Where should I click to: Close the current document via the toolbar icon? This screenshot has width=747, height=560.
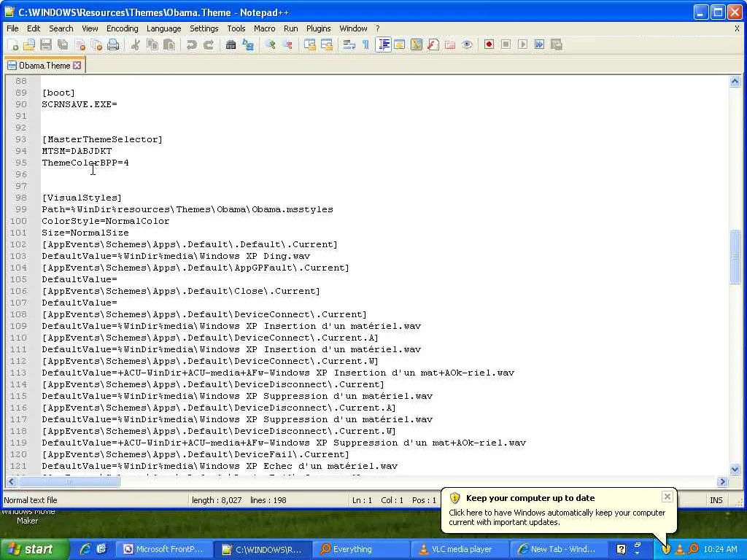(x=80, y=44)
